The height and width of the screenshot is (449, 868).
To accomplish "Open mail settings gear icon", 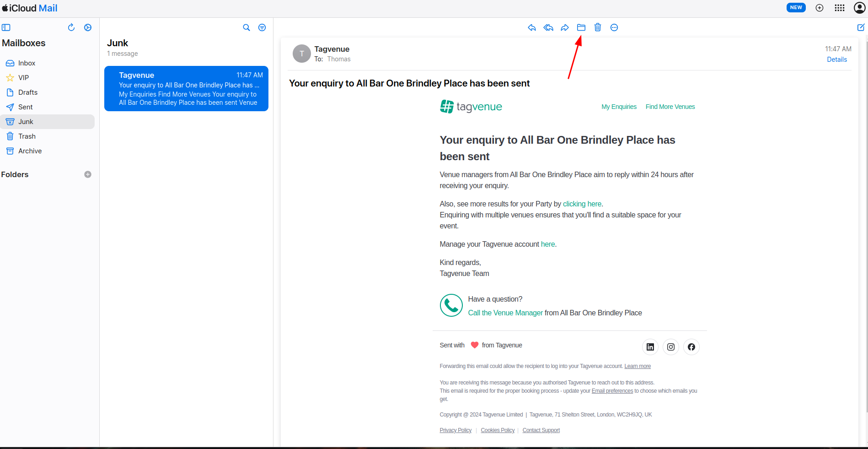I will [88, 27].
